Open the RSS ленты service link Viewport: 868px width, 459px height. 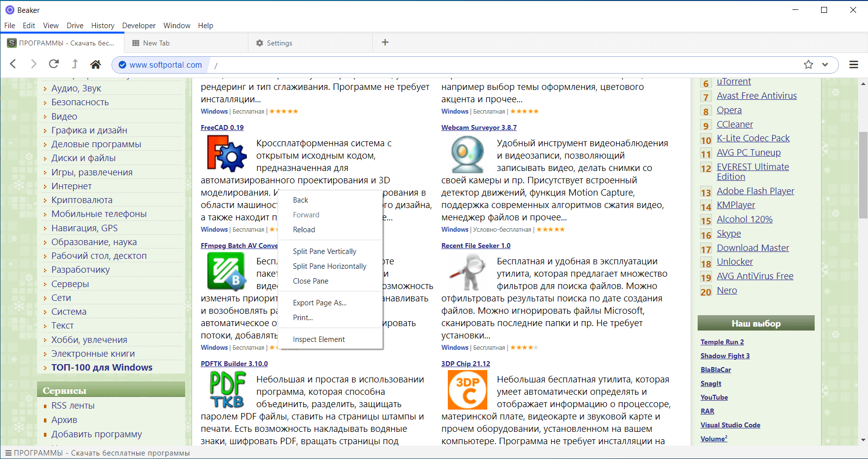pos(73,406)
